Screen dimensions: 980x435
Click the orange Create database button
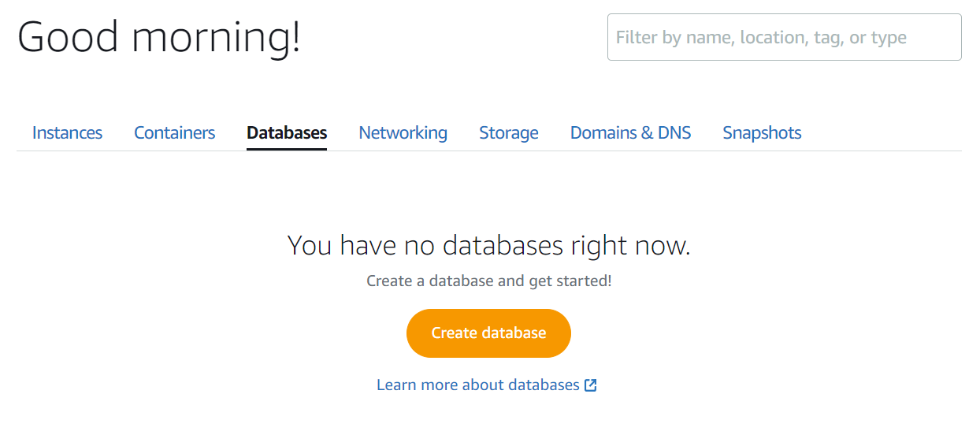pos(488,333)
